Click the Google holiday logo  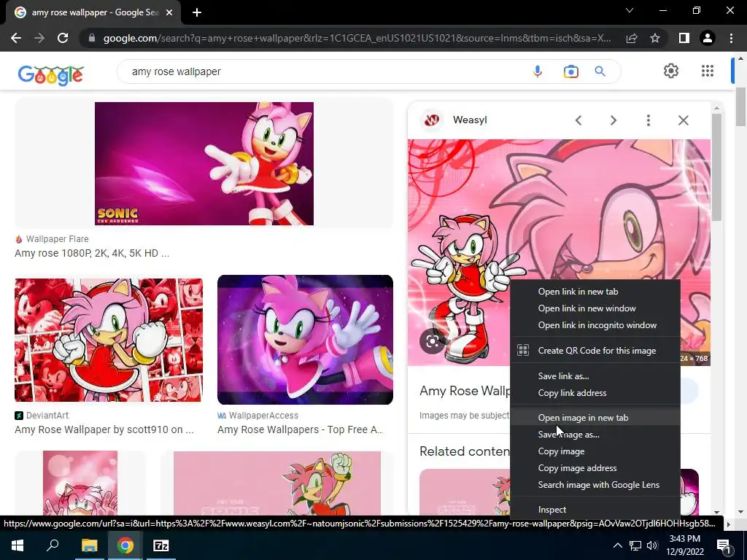click(51, 75)
